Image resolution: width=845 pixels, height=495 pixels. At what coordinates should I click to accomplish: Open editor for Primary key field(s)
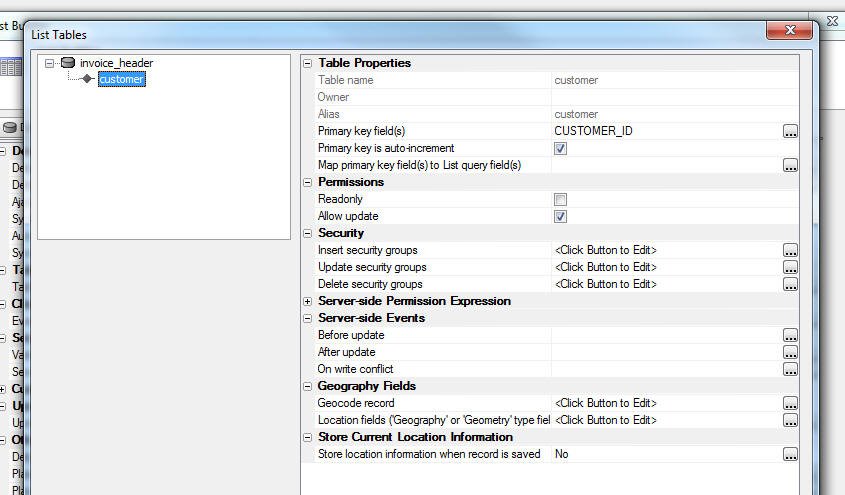coord(790,131)
